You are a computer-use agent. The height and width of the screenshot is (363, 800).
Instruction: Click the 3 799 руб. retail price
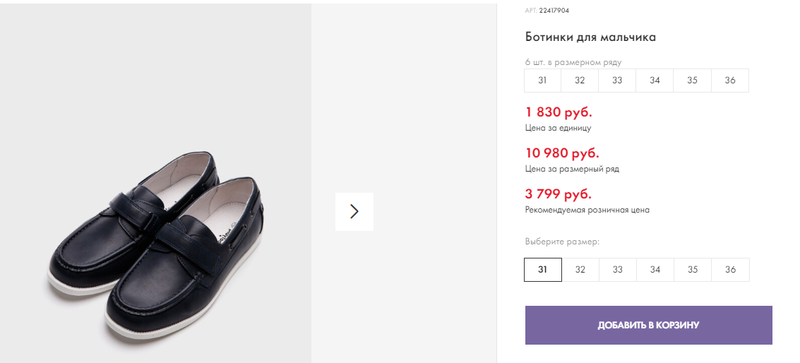[x=558, y=194]
